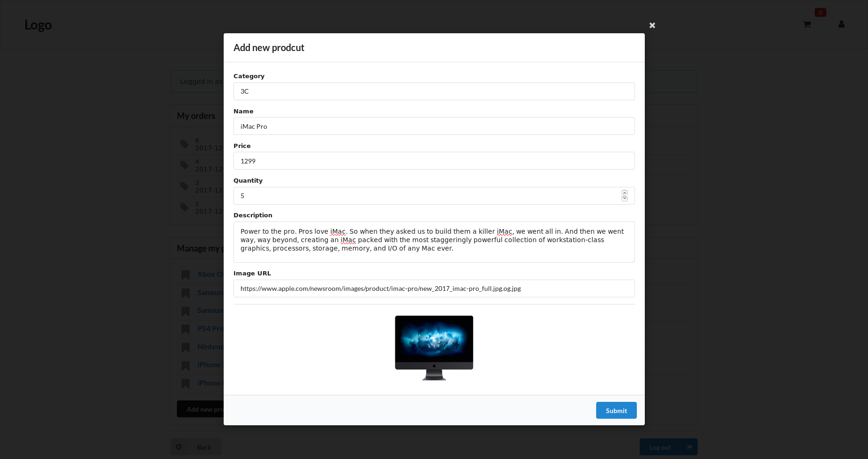Viewport: 868px width, 459px height.
Task: Click inside the Description text area
Action: [434, 242]
